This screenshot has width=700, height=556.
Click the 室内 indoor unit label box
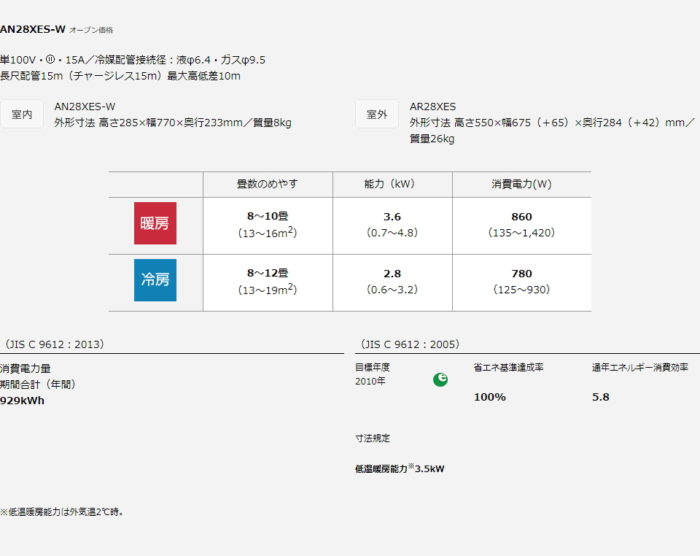tap(22, 114)
